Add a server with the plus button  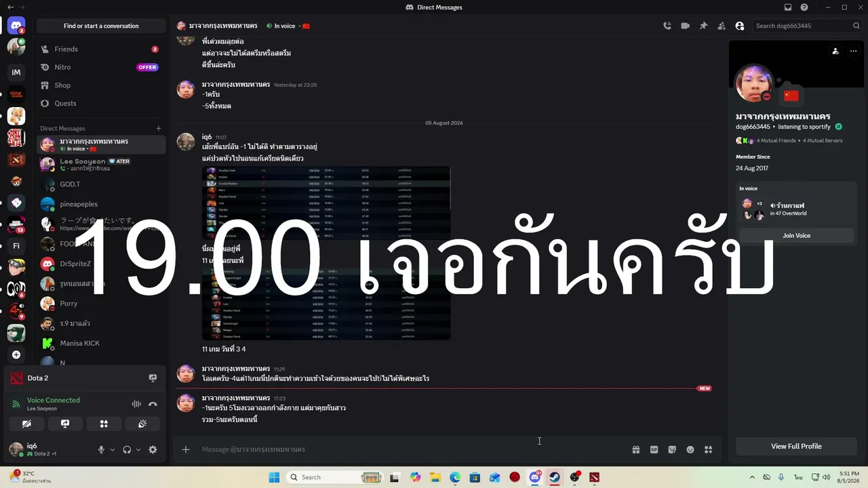coord(16,354)
